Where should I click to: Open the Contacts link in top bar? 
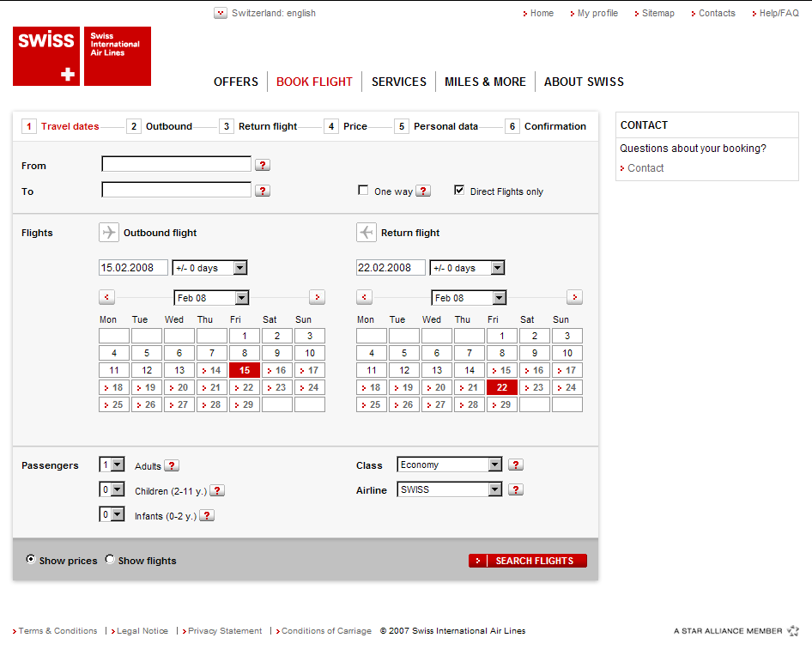click(x=713, y=13)
